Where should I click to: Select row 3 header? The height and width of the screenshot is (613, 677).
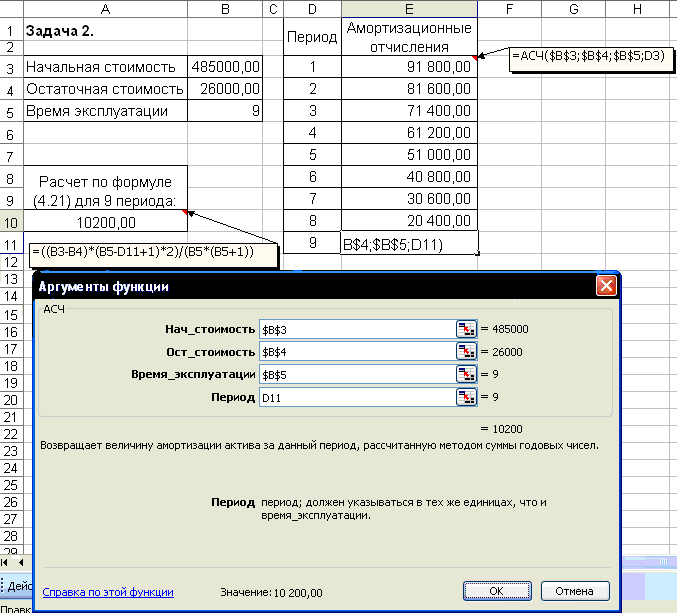[x=11, y=67]
